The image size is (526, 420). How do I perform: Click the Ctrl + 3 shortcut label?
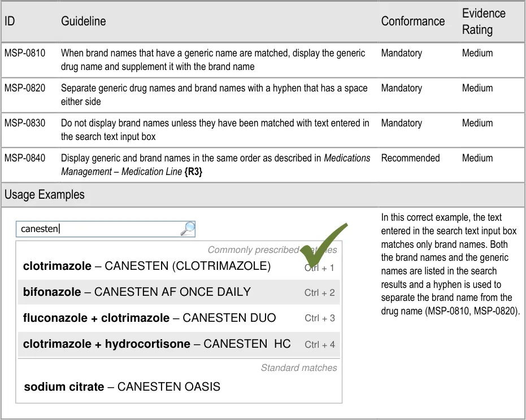[319, 318]
